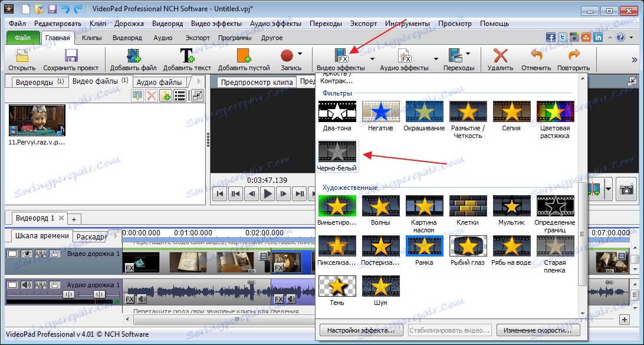Open dropdown arrow next to the snapshot camera
Screen dimensions: 644x345
point(608,189)
